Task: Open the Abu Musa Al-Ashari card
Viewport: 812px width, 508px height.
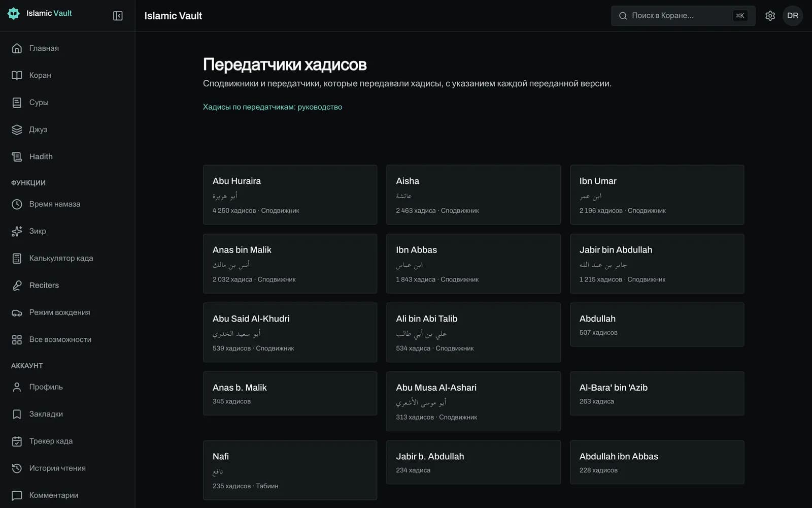Action: click(x=473, y=401)
